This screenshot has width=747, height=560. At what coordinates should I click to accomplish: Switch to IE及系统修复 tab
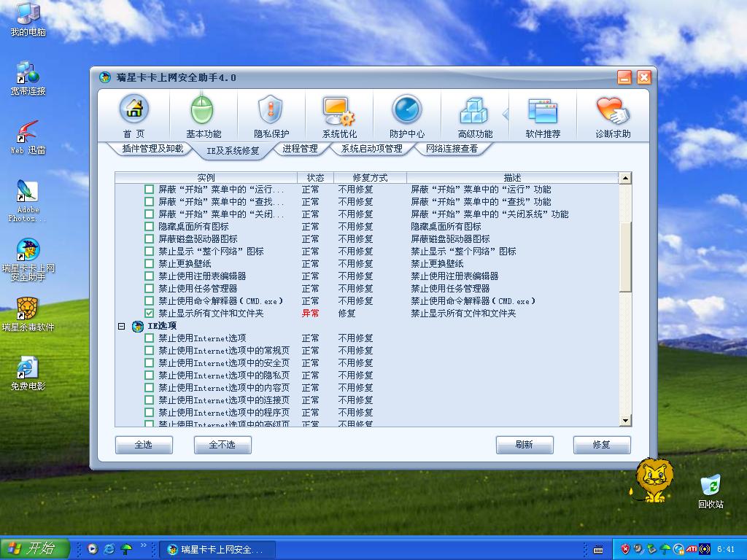click(233, 150)
